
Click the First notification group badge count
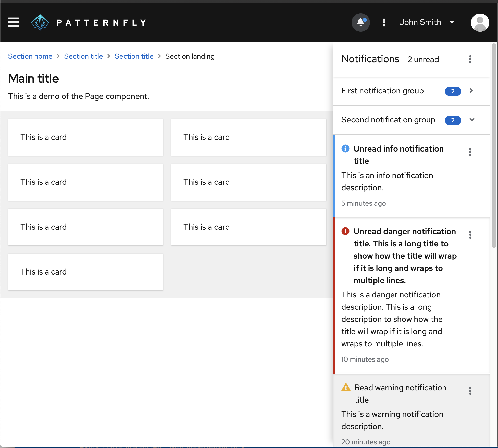(453, 91)
